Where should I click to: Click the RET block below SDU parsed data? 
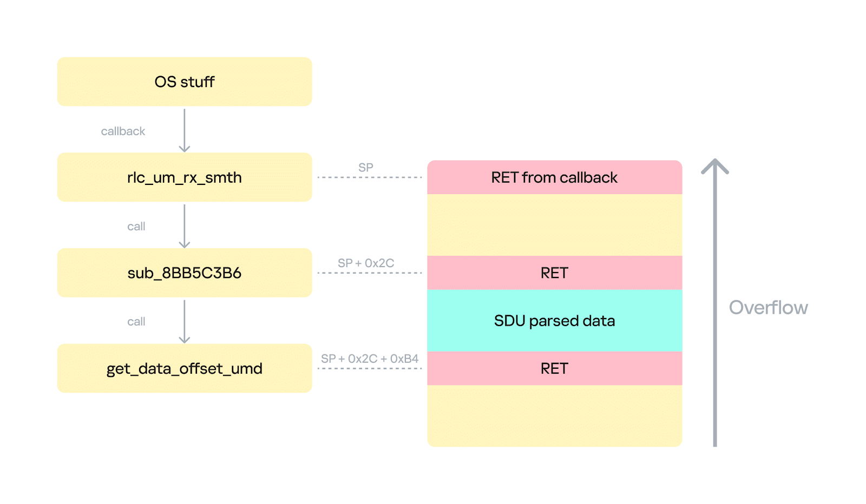coord(554,368)
